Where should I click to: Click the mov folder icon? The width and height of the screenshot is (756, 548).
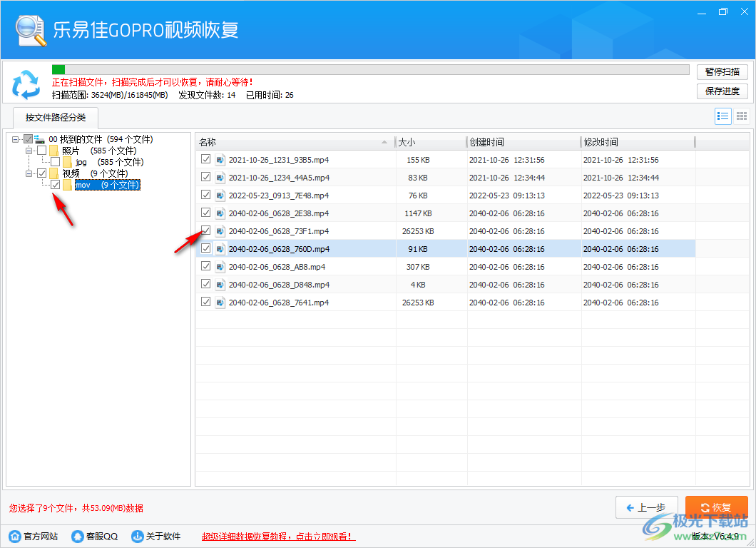(x=67, y=185)
